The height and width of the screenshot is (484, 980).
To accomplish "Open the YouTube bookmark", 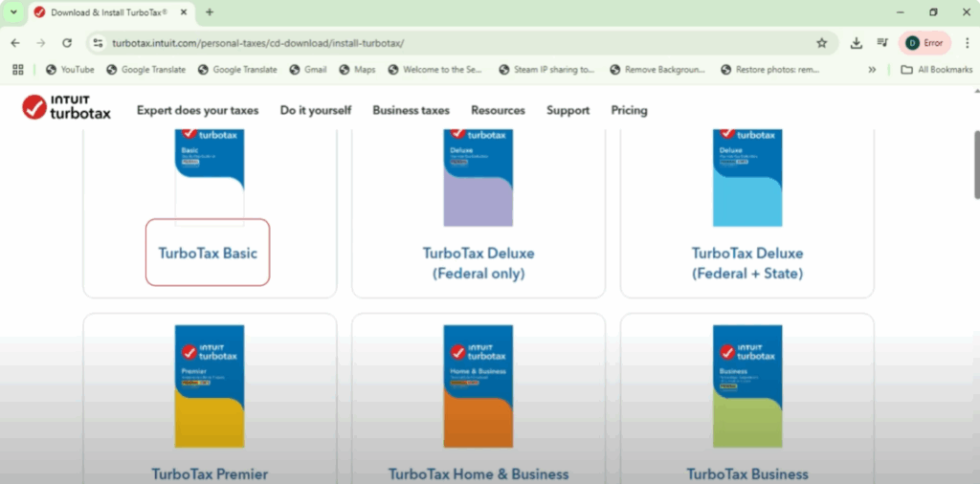I will (70, 69).
